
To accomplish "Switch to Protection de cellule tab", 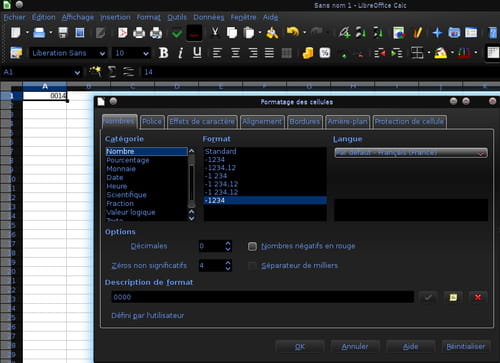I will click(x=409, y=122).
